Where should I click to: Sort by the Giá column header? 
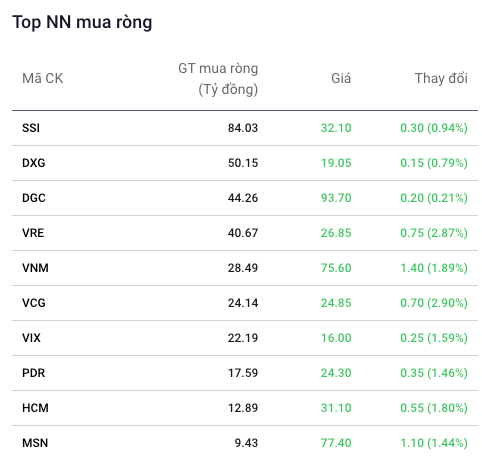pyautogui.click(x=341, y=79)
